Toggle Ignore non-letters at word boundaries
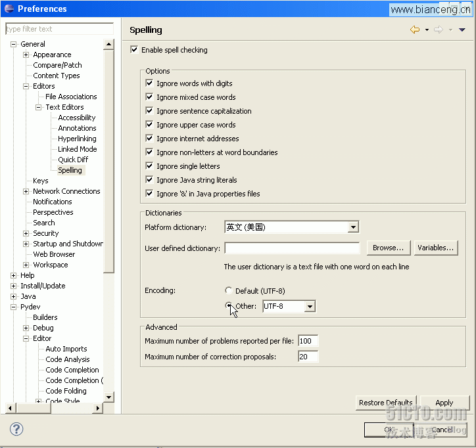The width and height of the screenshot is (476, 448). coord(149,152)
